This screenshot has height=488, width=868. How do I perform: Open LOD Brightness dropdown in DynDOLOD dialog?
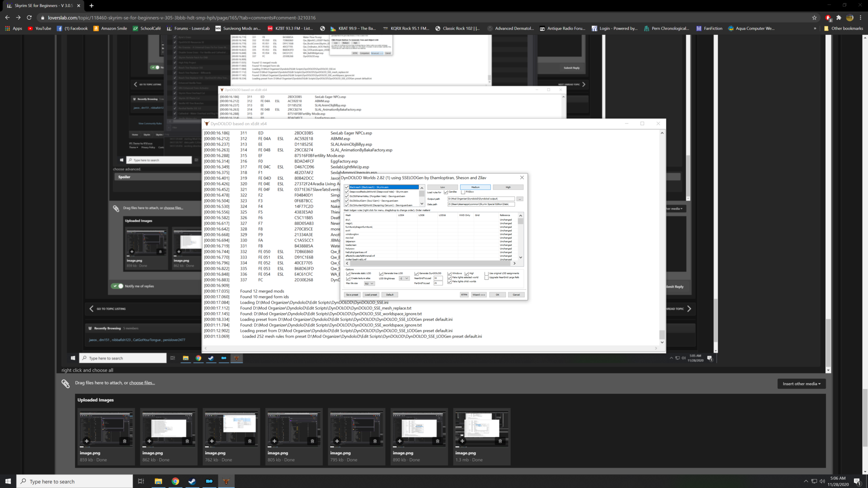tap(404, 278)
